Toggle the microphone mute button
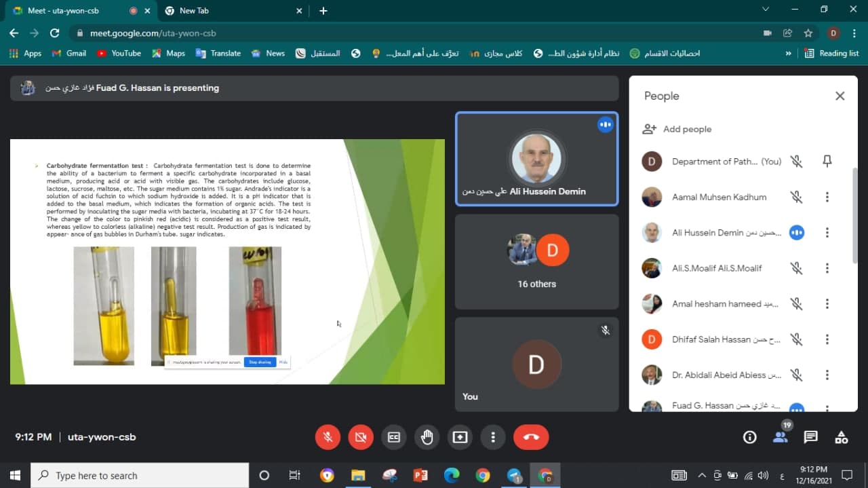This screenshot has width=868, height=488. click(328, 437)
